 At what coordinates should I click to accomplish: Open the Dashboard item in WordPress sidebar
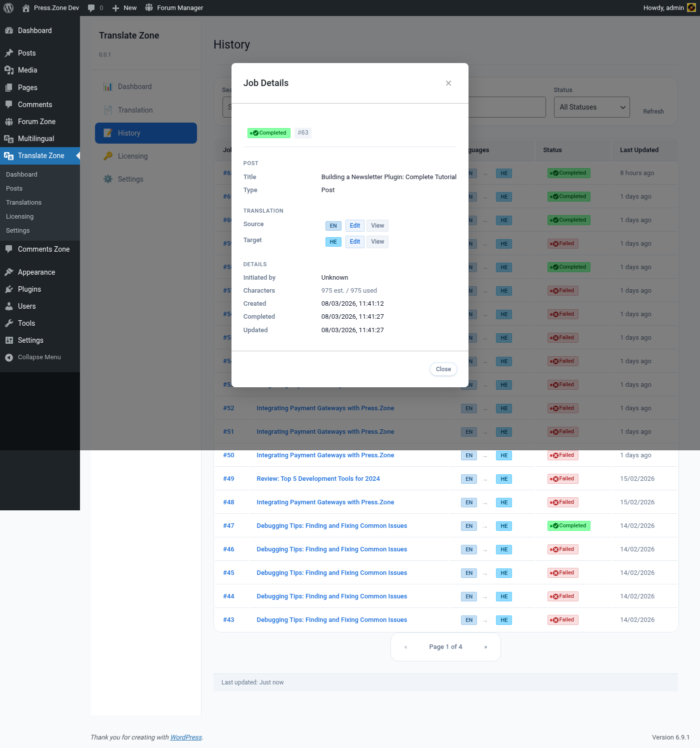coord(40,31)
